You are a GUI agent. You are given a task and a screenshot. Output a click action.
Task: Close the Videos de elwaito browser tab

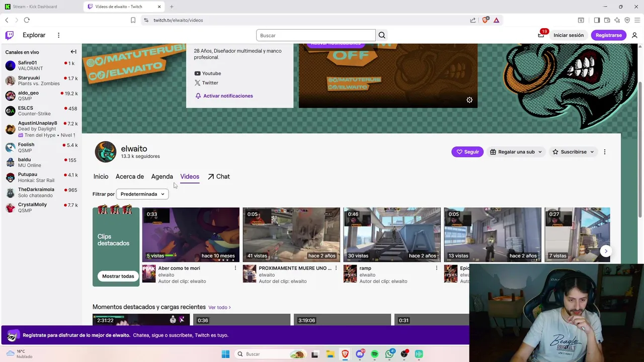159,7
